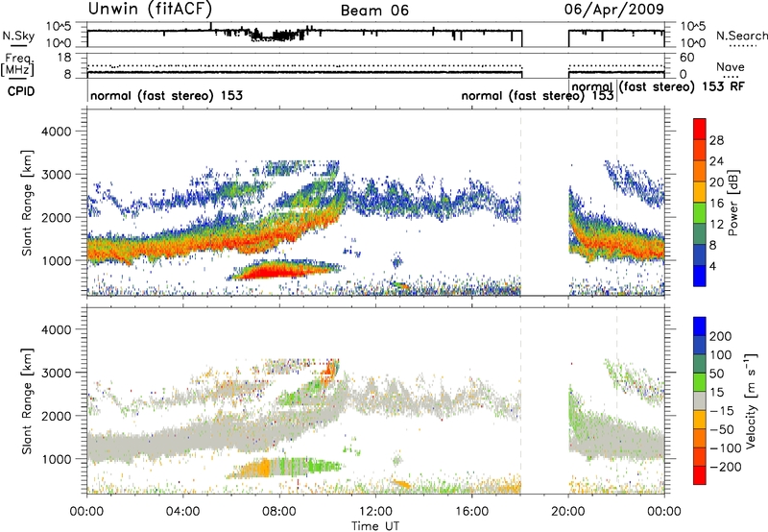This screenshot has height=532, width=768.
Task: Pick the blue top segment of velocity colorbar
Action: (x=700, y=326)
